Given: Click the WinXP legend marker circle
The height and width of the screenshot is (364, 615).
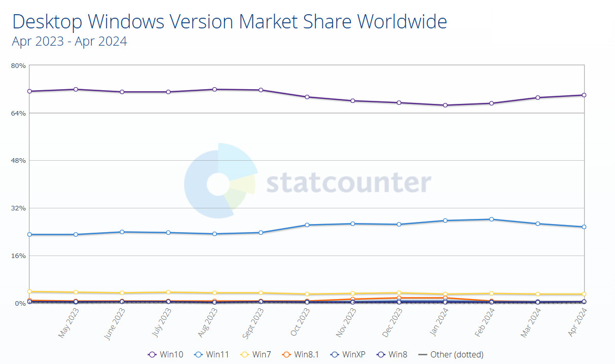Looking at the screenshot, I should 334,355.
